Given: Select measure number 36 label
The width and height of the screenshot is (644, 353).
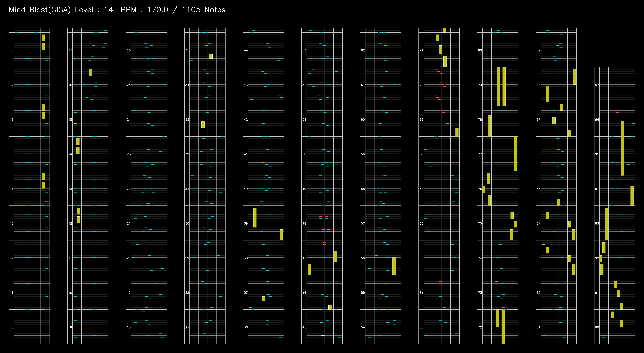Looking at the screenshot, I should click(246, 327).
